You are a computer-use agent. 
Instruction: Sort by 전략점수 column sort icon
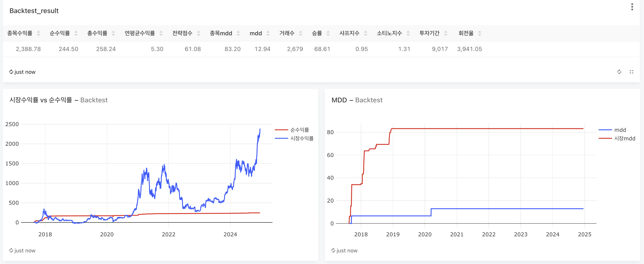[199, 33]
